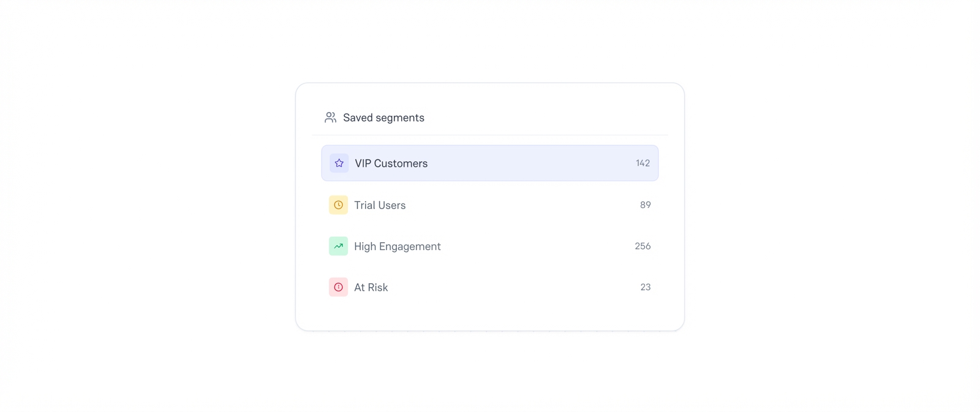Click blank card area below At Risk
The image size is (980, 412).
click(490, 315)
